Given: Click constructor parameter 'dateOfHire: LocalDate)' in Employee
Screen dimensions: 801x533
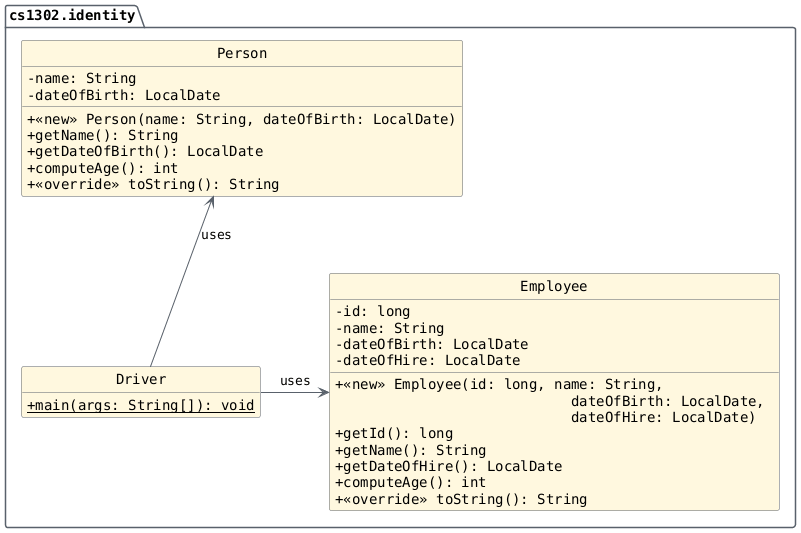Looking at the screenshot, I should pyautogui.click(x=663, y=417).
